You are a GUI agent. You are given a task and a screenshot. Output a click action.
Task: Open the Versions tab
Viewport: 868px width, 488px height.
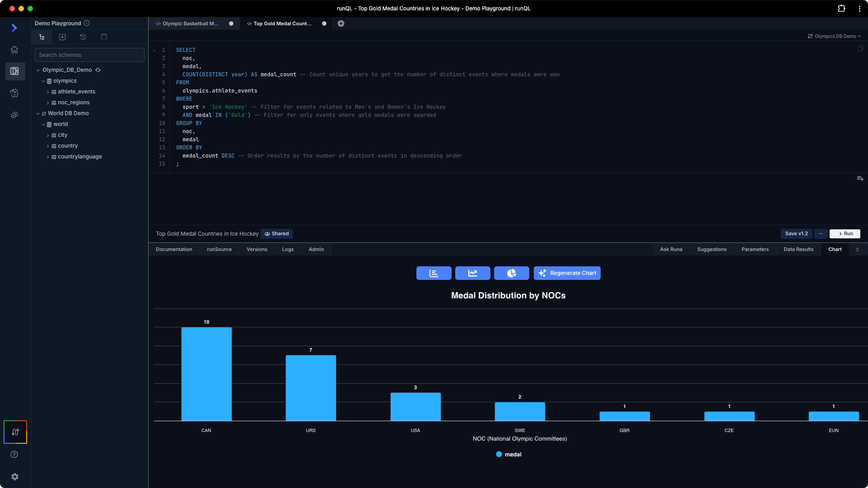coord(257,249)
